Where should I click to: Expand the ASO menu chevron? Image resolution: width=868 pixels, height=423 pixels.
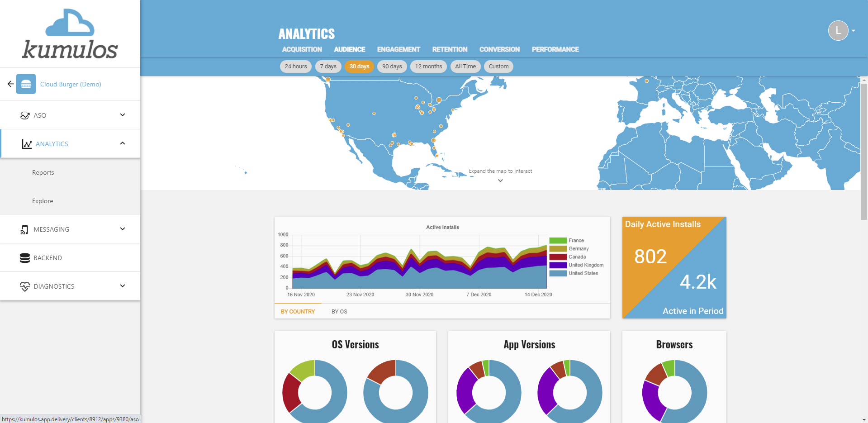coord(123,115)
